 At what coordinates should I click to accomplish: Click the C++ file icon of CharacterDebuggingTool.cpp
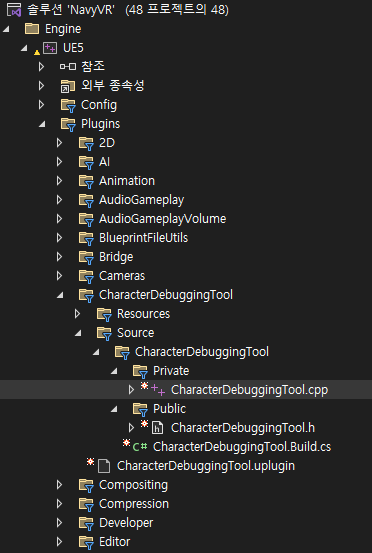click(158, 390)
